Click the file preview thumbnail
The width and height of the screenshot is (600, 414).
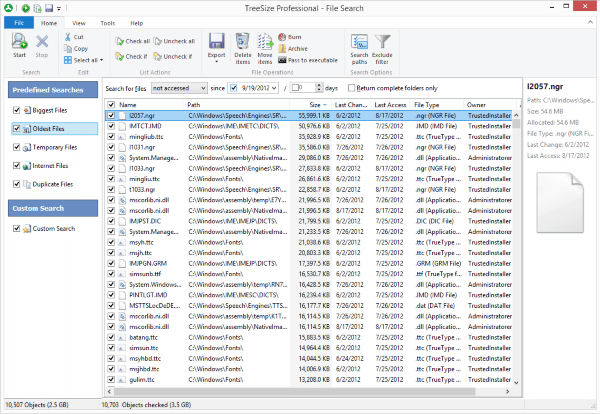[560, 202]
